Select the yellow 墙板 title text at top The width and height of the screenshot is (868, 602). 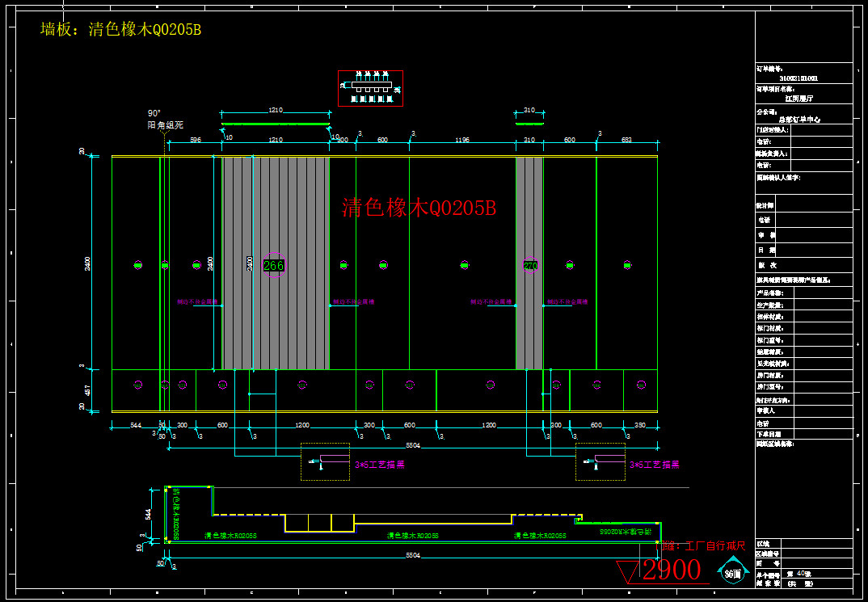click(x=120, y=30)
